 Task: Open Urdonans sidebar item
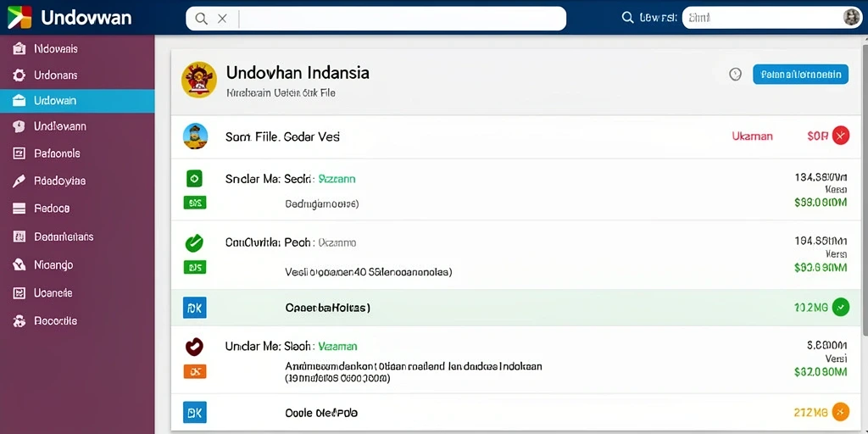(77, 75)
